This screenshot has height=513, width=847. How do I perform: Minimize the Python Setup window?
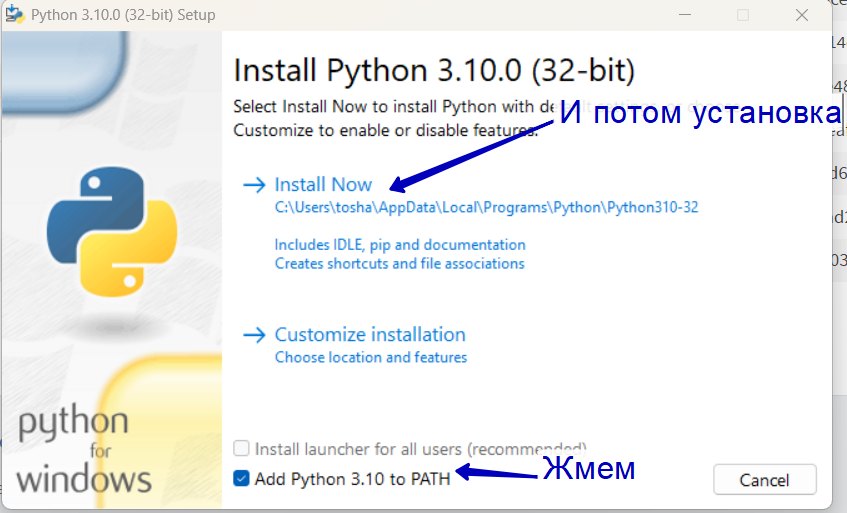tap(685, 15)
